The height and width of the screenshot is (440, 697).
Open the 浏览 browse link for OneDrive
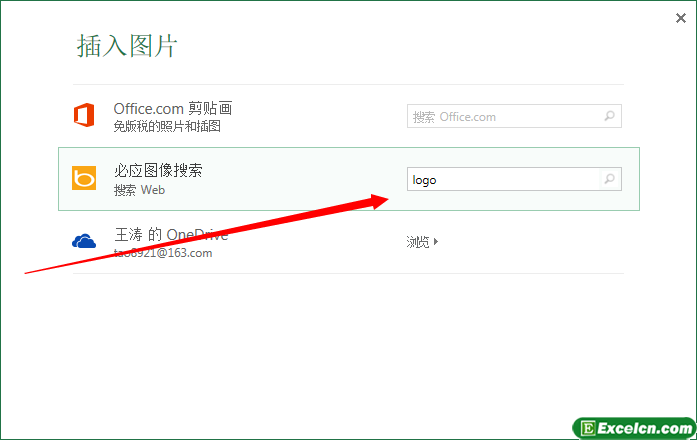point(418,242)
